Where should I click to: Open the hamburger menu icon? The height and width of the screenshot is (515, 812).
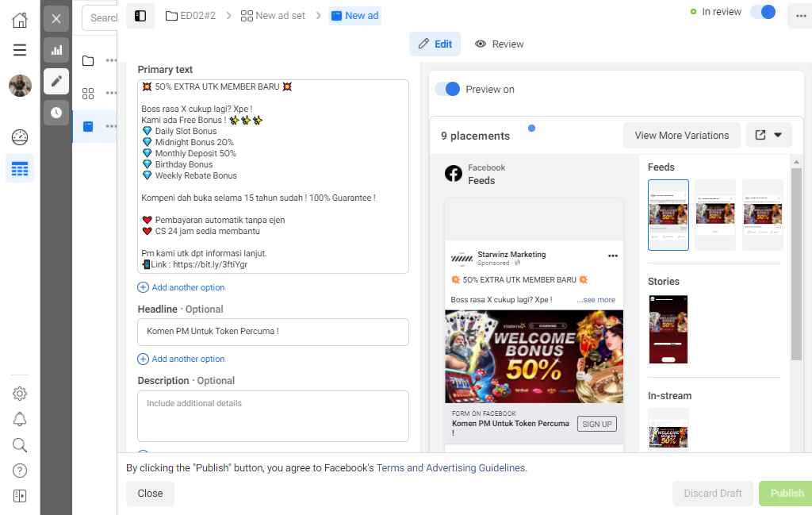tap(20, 50)
